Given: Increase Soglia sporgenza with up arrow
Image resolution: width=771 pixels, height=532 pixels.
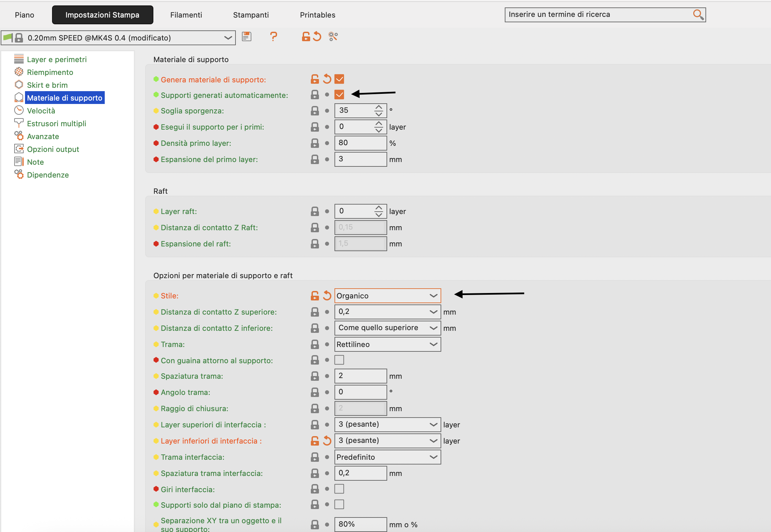Looking at the screenshot, I should [x=379, y=107].
